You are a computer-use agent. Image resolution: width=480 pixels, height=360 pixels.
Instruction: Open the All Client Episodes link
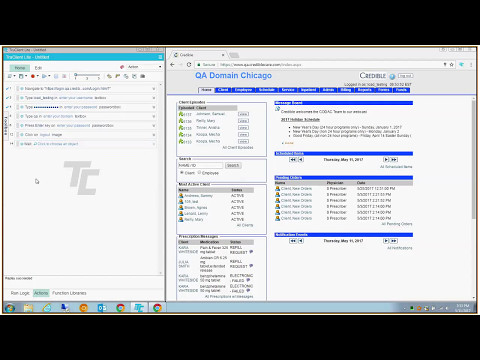[238, 147]
